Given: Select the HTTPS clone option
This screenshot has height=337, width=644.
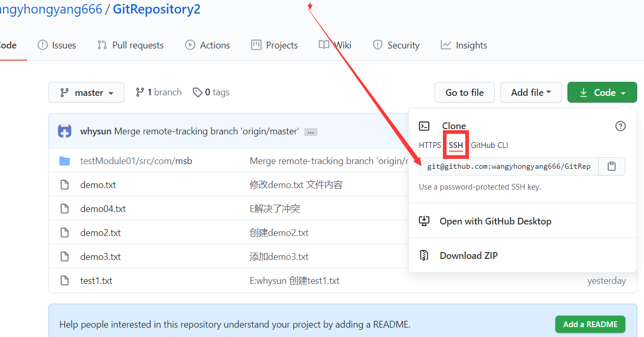Looking at the screenshot, I should tap(430, 145).
